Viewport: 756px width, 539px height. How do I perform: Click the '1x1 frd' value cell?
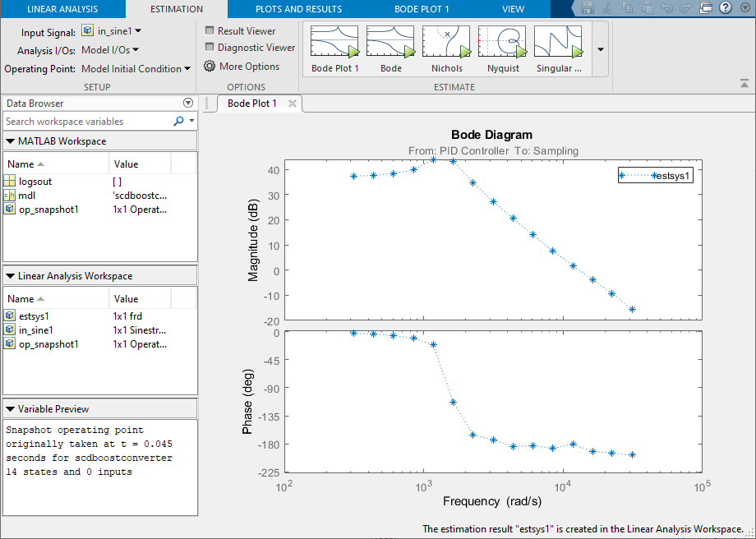click(x=127, y=316)
